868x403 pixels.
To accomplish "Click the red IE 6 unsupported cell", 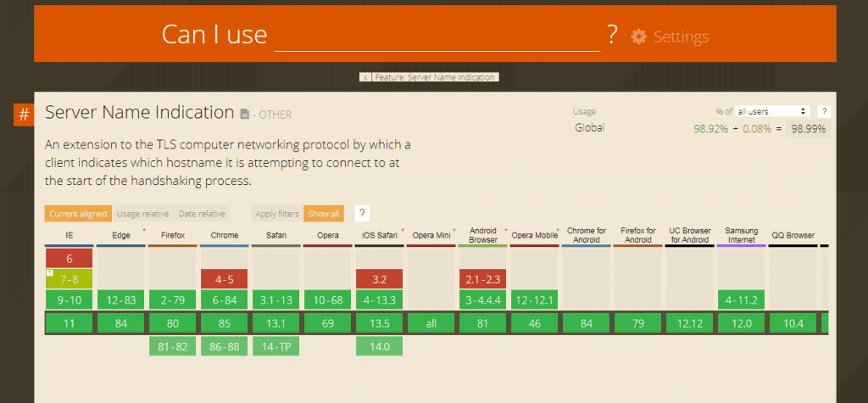I will (69, 258).
